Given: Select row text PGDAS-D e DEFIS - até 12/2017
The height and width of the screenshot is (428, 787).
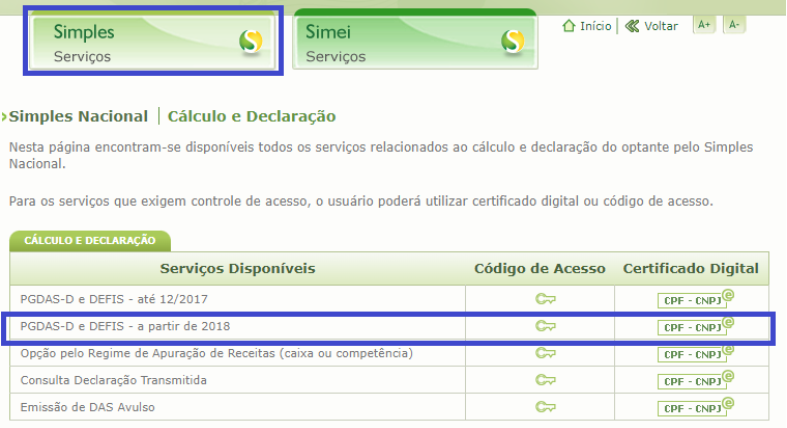Looking at the screenshot, I should point(114,300).
